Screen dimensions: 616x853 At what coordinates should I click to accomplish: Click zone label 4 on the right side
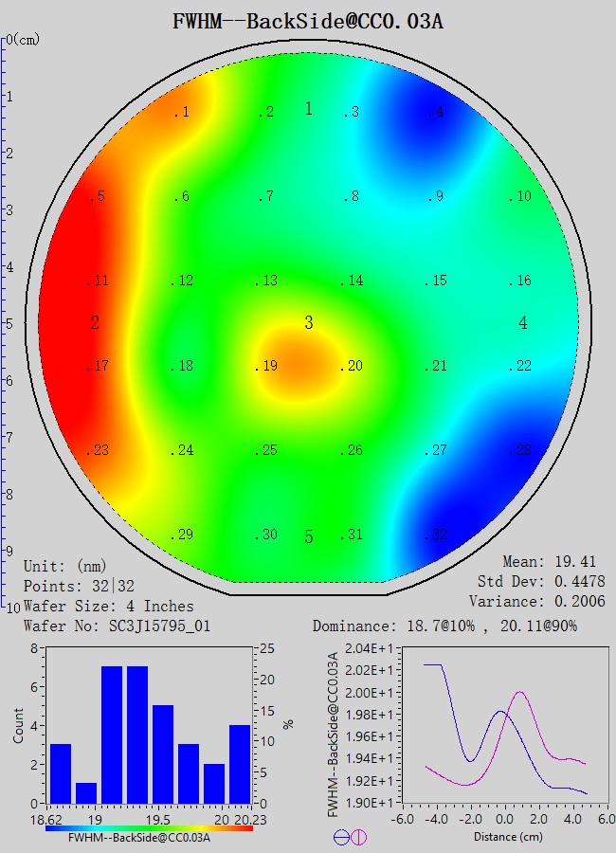(523, 323)
